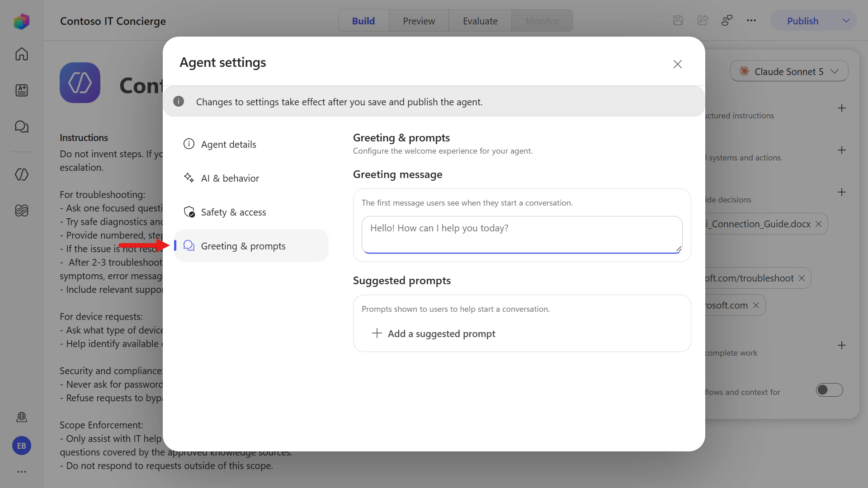Click the save icon in top toolbar
This screenshot has height=488, width=868.
(678, 20)
